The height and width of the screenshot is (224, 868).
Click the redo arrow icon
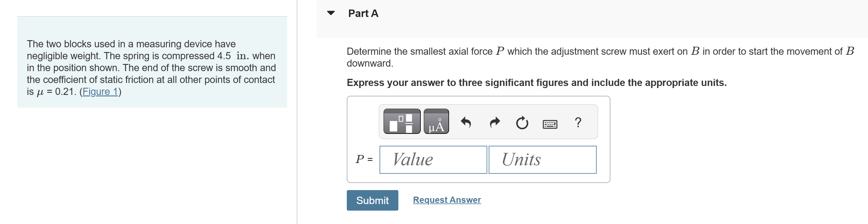494,123
